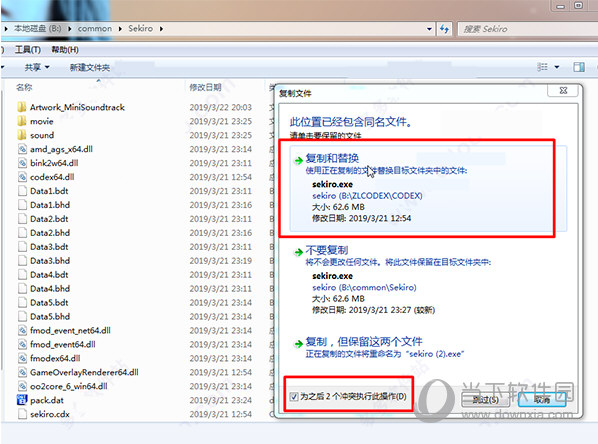
Task: Open the 工具(T) menu
Action: click(x=28, y=50)
